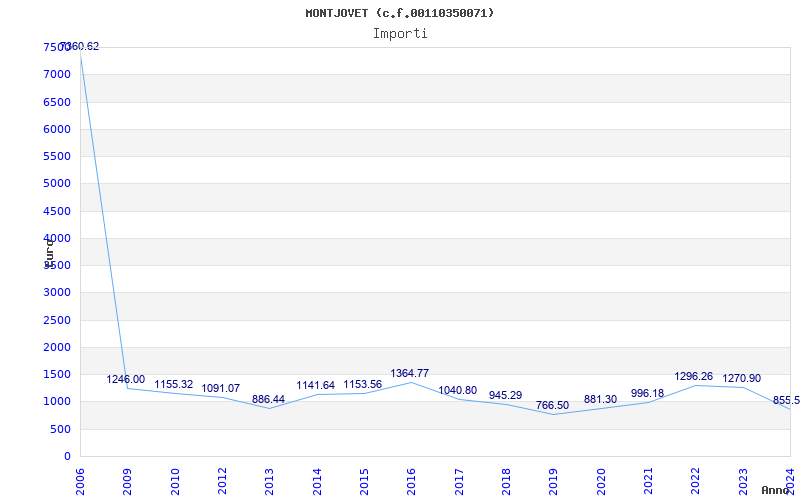Click the x-axis year 2009
This screenshot has width=800, height=500.
[x=128, y=482]
